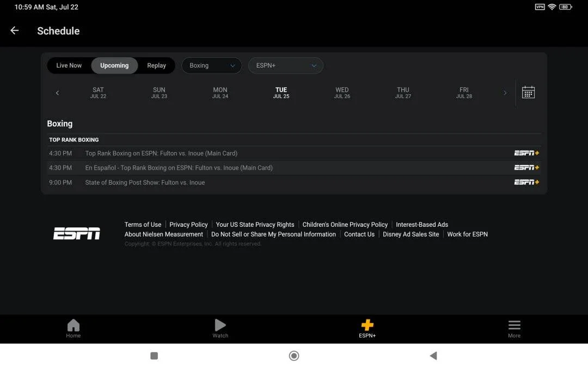Open the More hamburger menu

coord(514,325)
